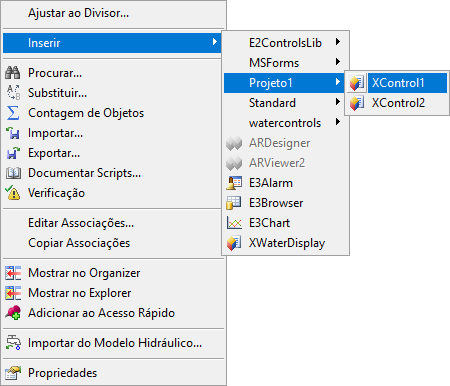Screen dimensions: 450x386
Task: Insert E3Alarm from the submenu
Action: point(286,183)
